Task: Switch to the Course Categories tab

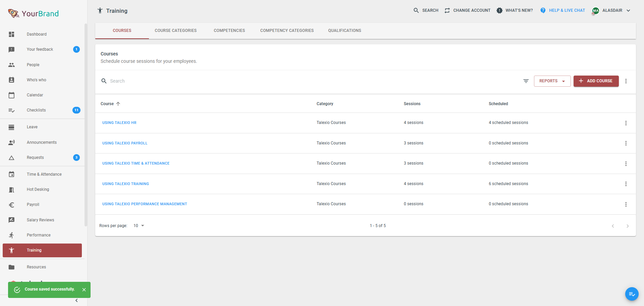Action: point(176,31)
